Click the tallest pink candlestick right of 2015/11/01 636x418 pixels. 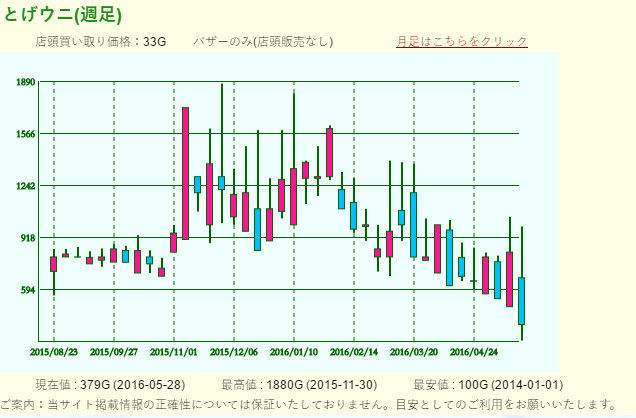tap(185, 174)
